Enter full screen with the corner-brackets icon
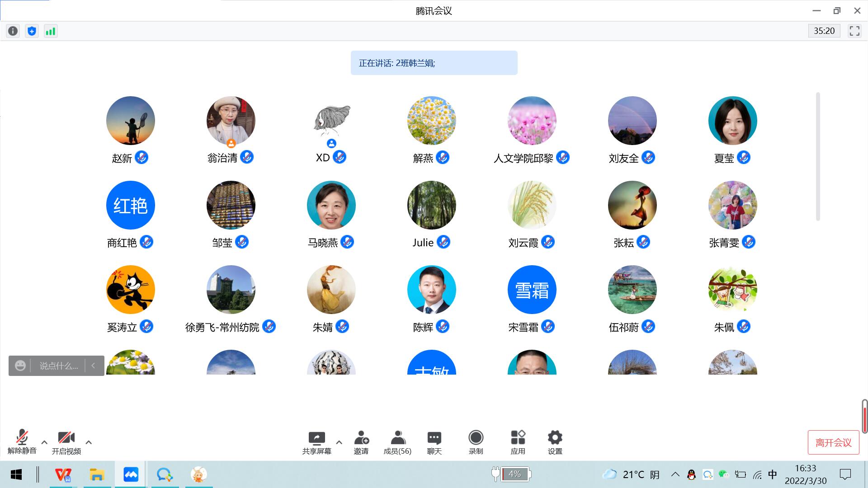 854,31
